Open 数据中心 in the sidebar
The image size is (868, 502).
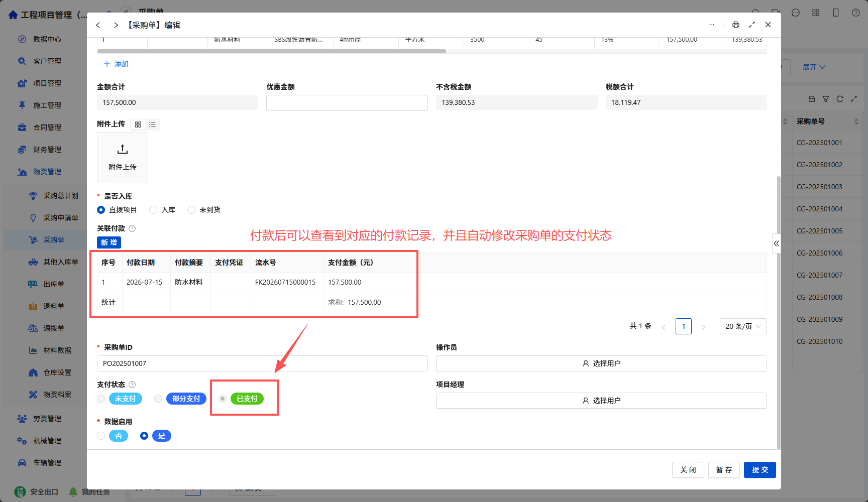[x=47, y=39]
